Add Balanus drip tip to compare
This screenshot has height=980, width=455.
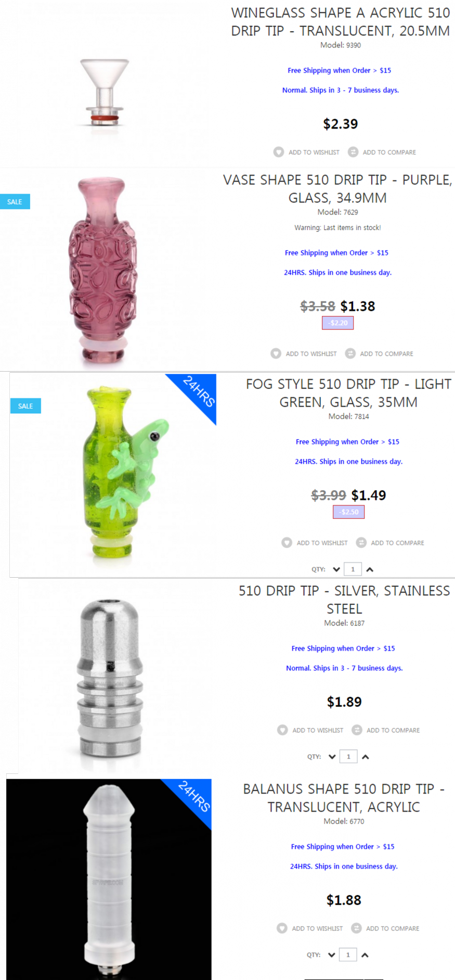pyautogui.click(x=385, y=928)
